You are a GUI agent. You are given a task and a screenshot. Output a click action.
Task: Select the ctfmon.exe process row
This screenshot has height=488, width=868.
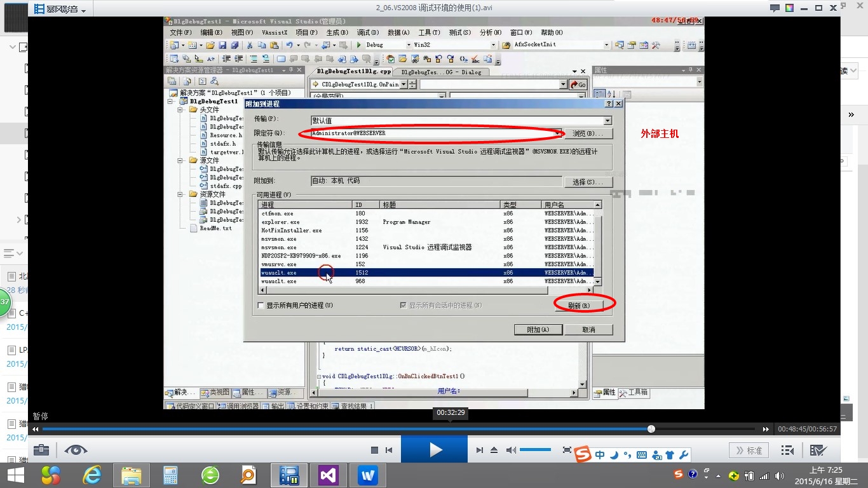[426, 214]
